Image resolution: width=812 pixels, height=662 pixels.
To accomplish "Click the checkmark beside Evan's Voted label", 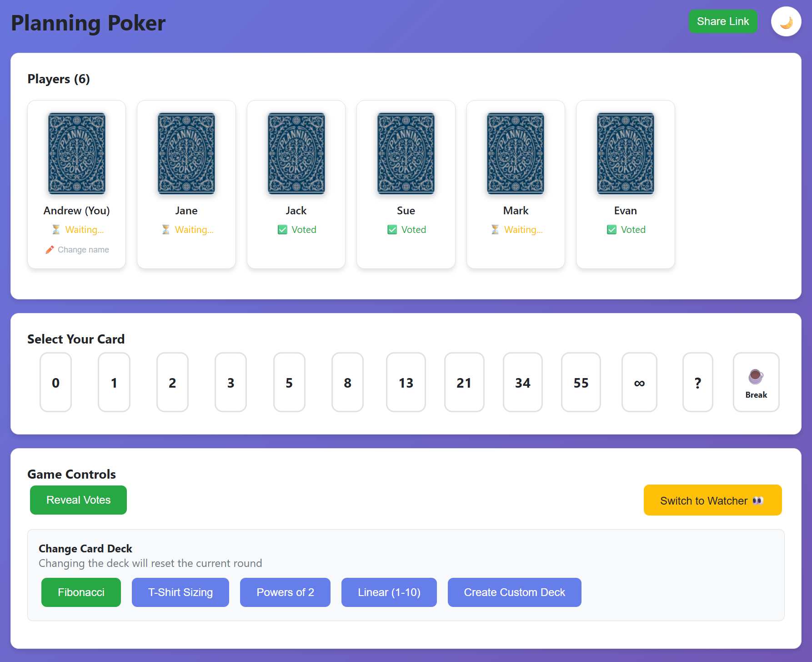I will click(x=612, y=229).
